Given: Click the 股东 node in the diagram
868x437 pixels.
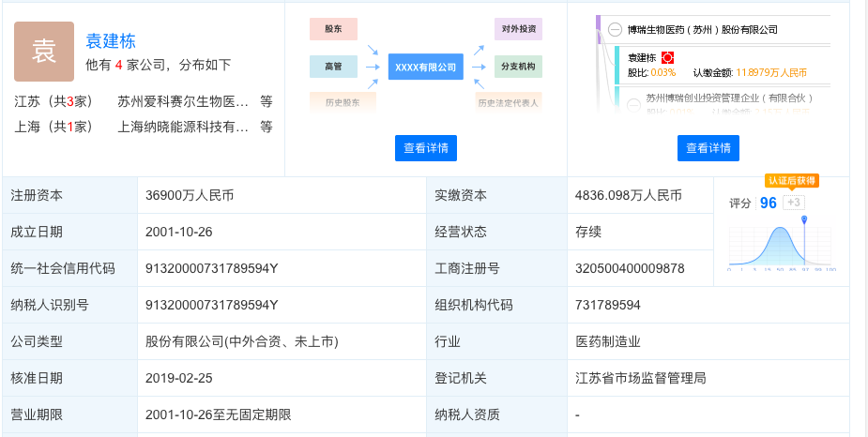Looking at the screenshot, I should click(x=333, y=29).
